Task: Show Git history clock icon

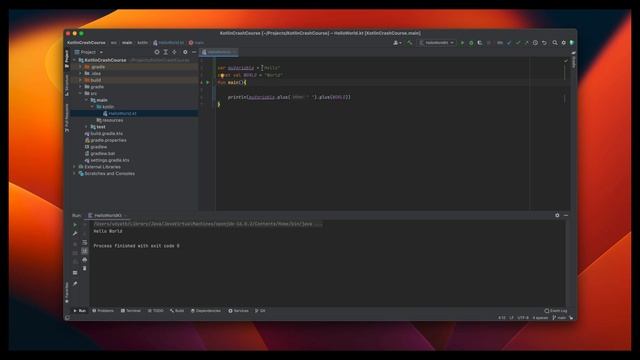Action: [x=535, y=42]
